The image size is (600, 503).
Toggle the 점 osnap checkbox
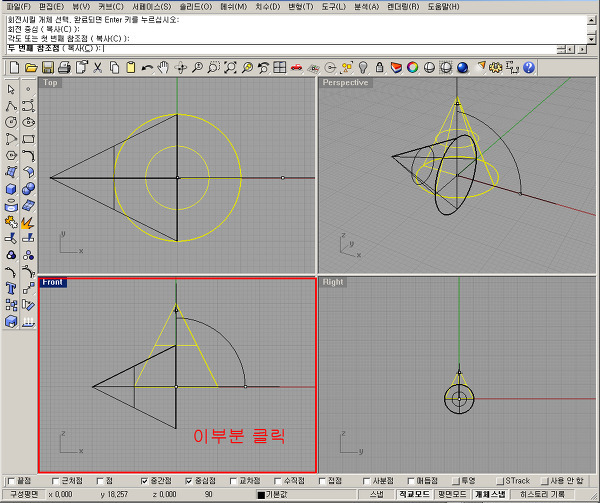tap(100, 481)
